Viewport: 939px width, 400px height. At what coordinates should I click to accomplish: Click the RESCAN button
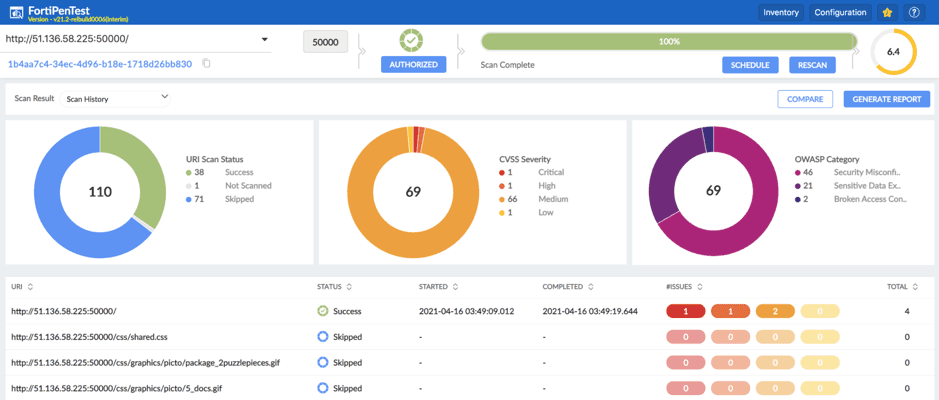[x=812, y=64]
